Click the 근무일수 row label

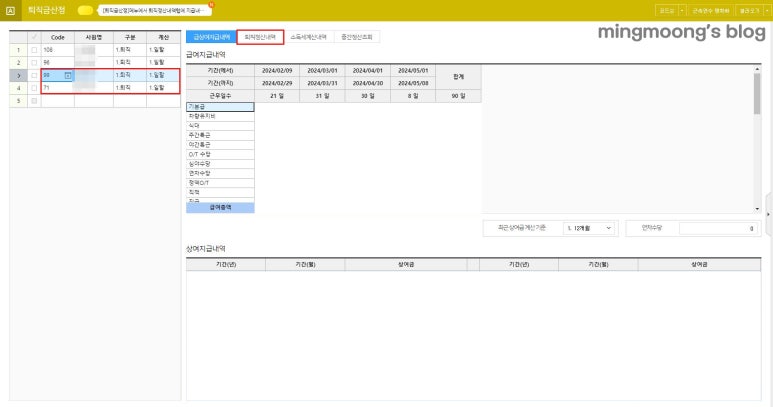tap(220, 96)
